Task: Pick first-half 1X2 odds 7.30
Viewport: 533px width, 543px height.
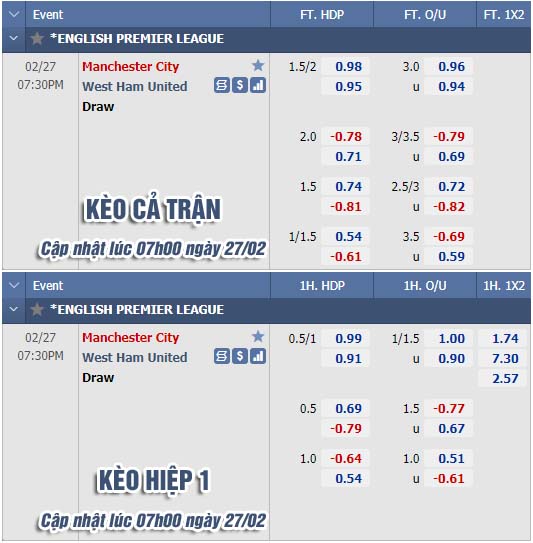Action: coord(505,358)
